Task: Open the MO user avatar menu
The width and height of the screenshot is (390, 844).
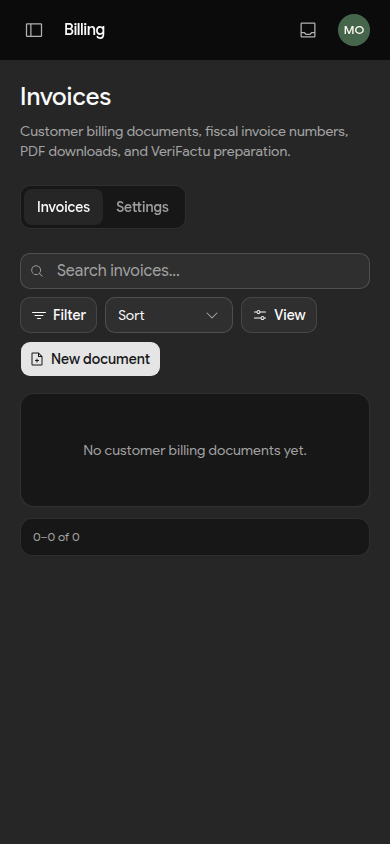Action: click(x=354, y=30)
